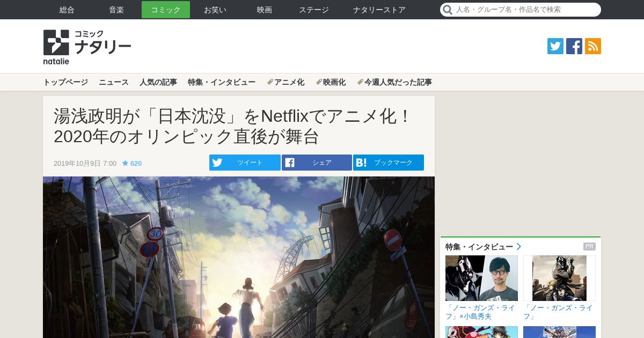Click the Comic Natalie logo
The image size is (644, 338).
click(x=87, y=47)
